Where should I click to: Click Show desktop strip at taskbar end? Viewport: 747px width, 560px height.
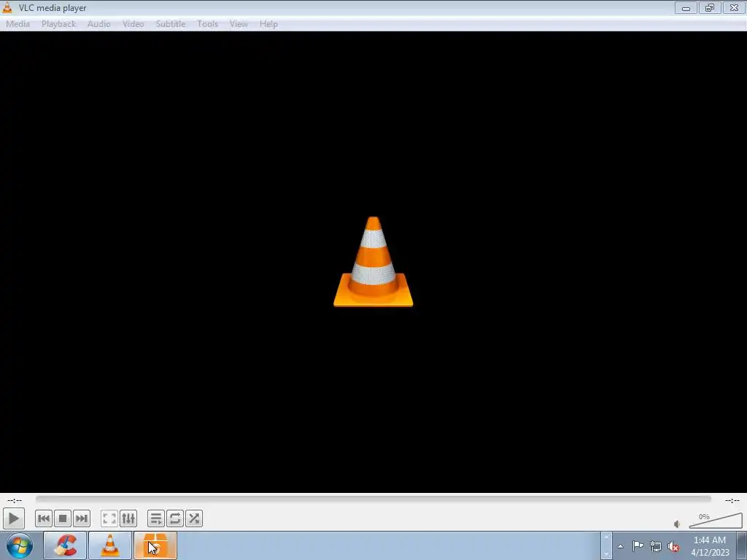pos(742,546)
